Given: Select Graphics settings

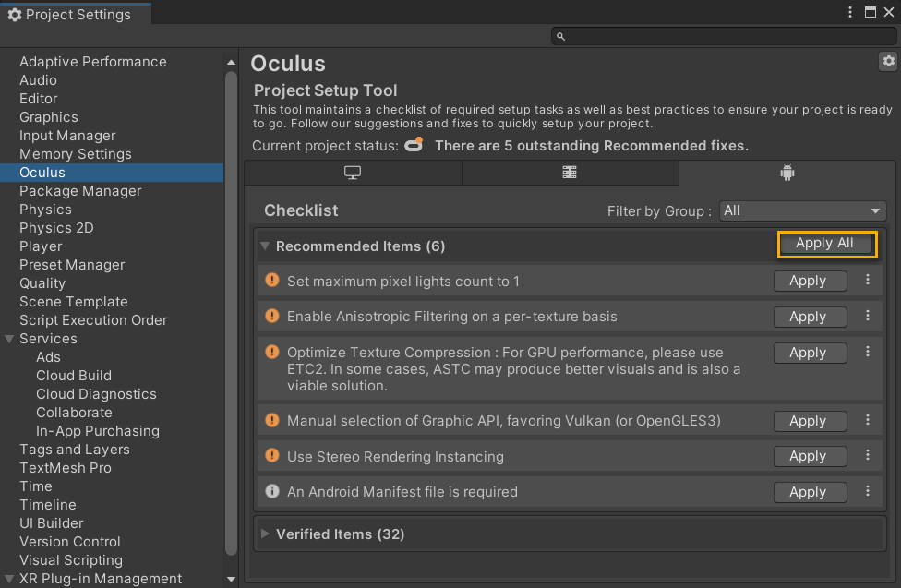Looking at the screenshot, I should pos(49,116).
